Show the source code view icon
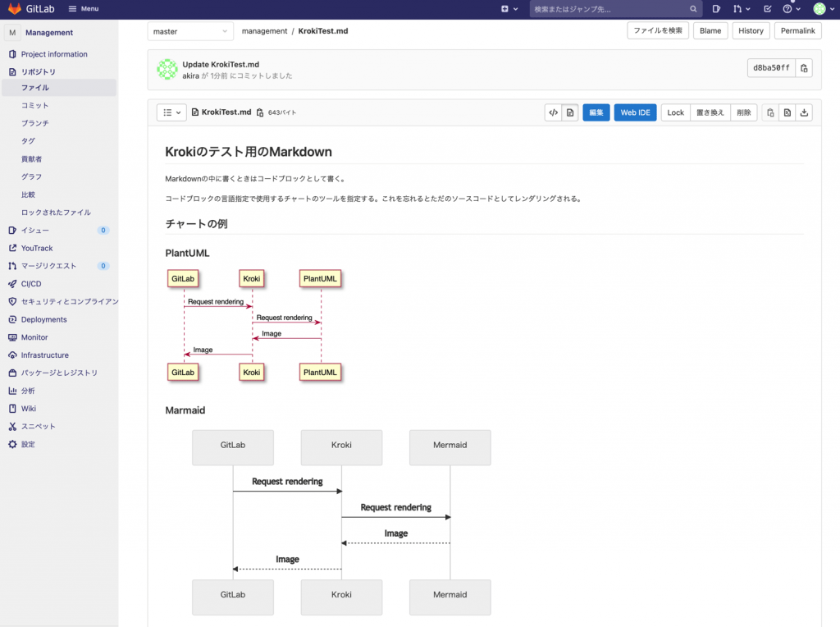The image size is (840, 627). pos(554,112)
